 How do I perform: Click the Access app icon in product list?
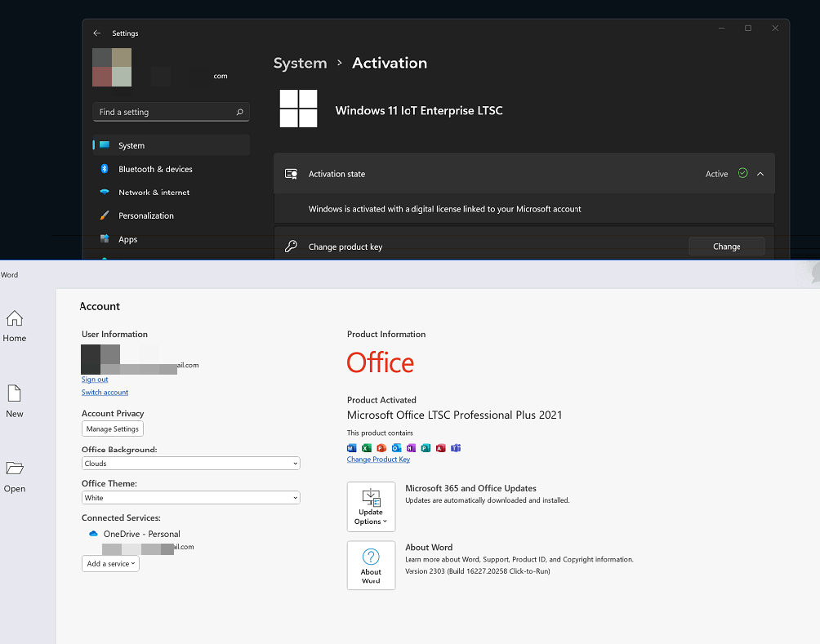point(441,448)
